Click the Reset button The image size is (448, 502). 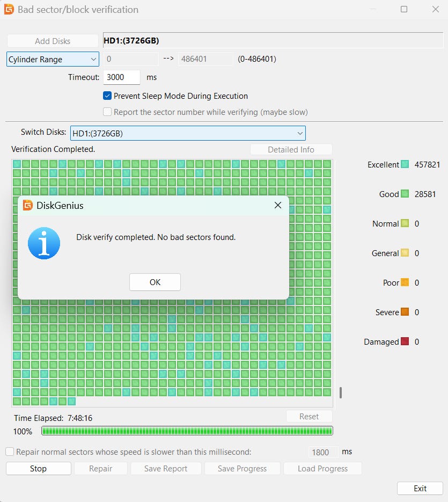pyautogui.click(x=309, y=417)
